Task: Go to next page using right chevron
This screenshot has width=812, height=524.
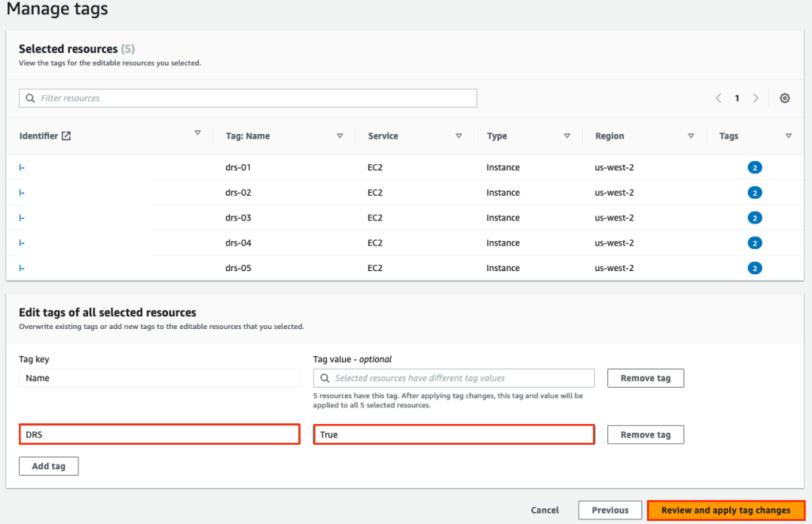Action: (x=755, y=98)
